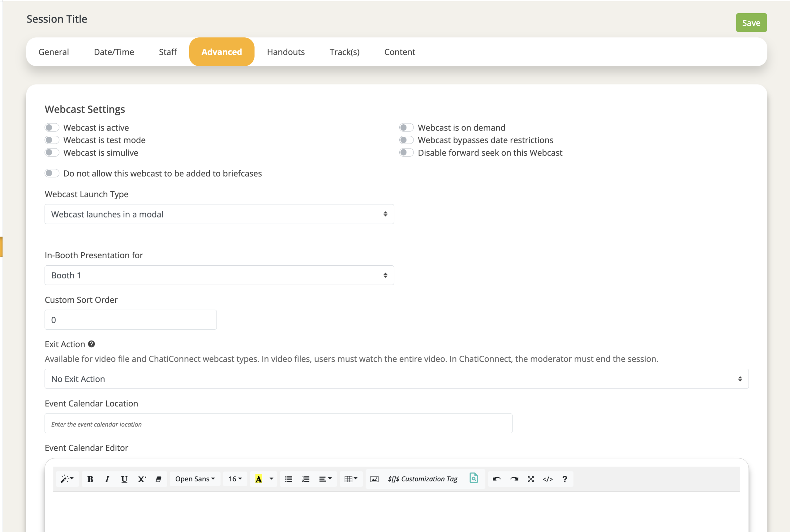Underline text in the editor
The image size is (790, 532).
click(x=124, y=479)
